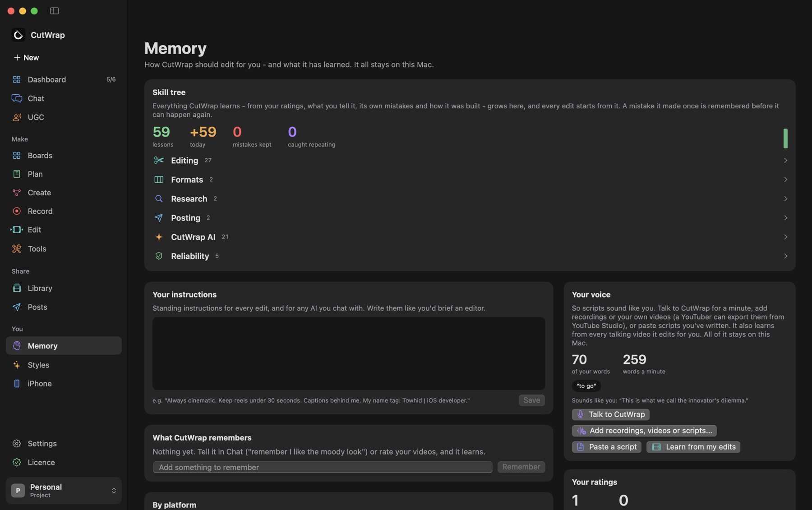
Task: Focus the Your instructions text area
Action: pos(349,354)
